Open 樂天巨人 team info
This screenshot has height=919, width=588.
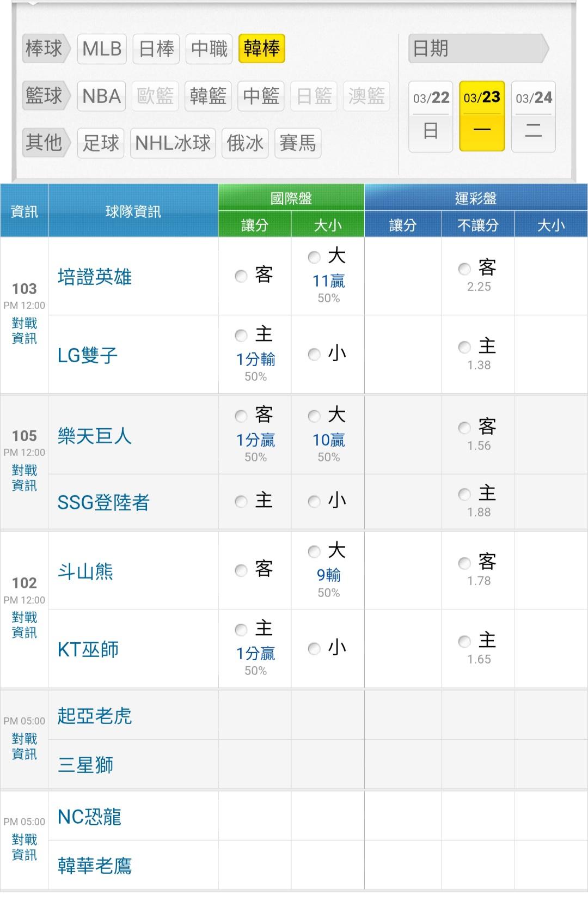[x=95, y=436]
